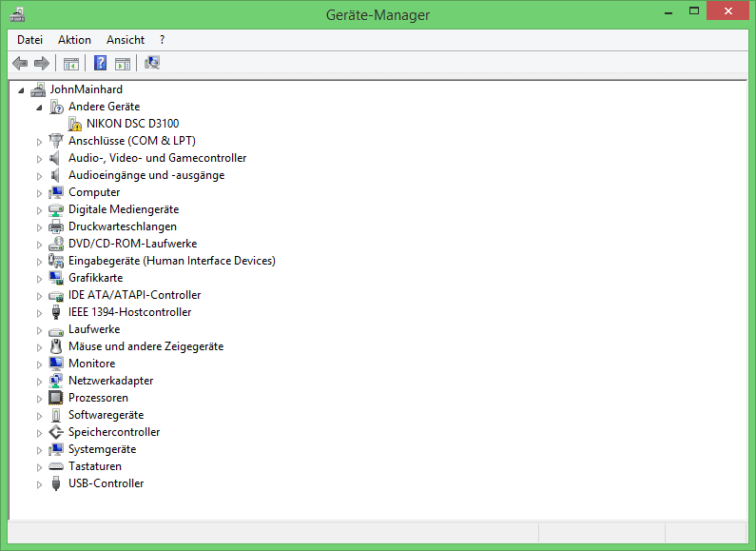
Task: Click the Forward arrow toolbar icon
Action: (x=42, y=63)
